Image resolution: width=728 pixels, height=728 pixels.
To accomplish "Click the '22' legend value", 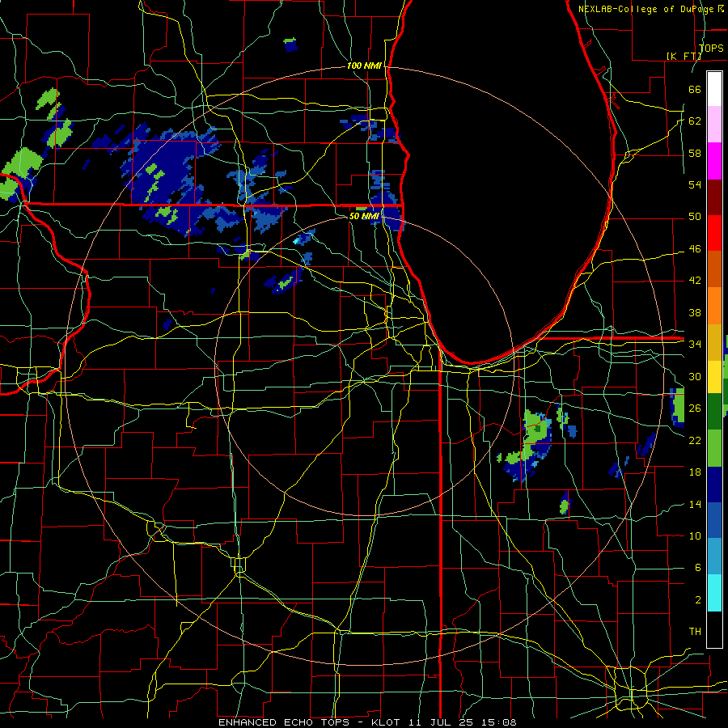I will [x=695, y=440].
